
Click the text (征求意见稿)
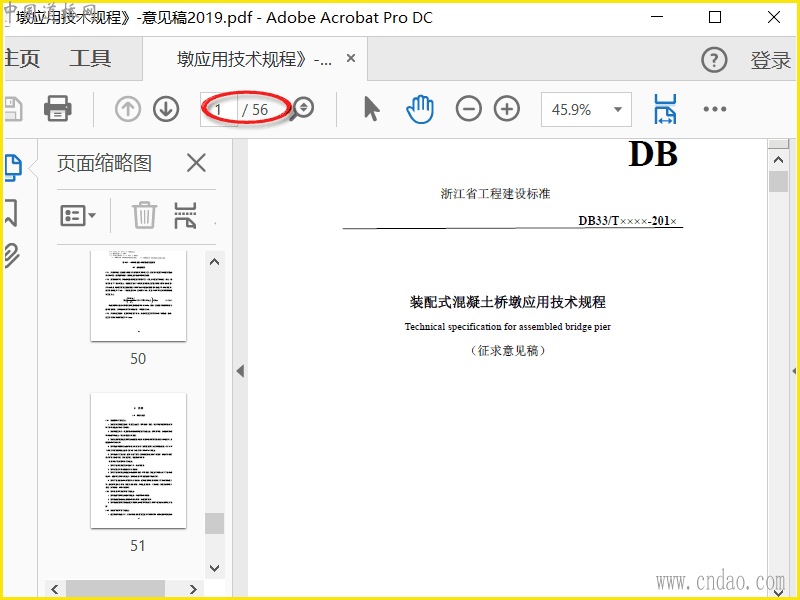(508, 351)
